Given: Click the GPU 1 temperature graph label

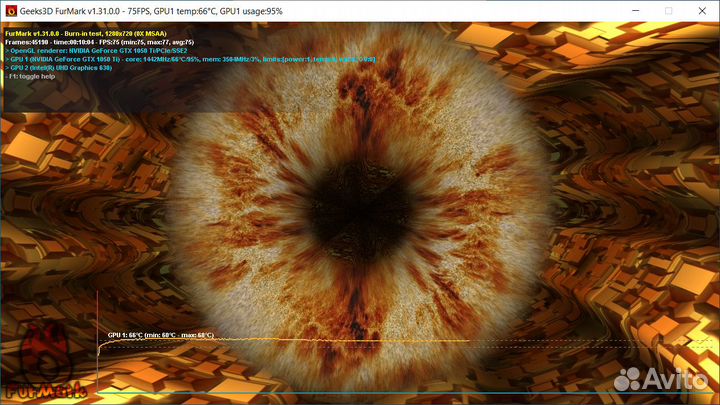Looking at the screenshot, I should 160,335.
